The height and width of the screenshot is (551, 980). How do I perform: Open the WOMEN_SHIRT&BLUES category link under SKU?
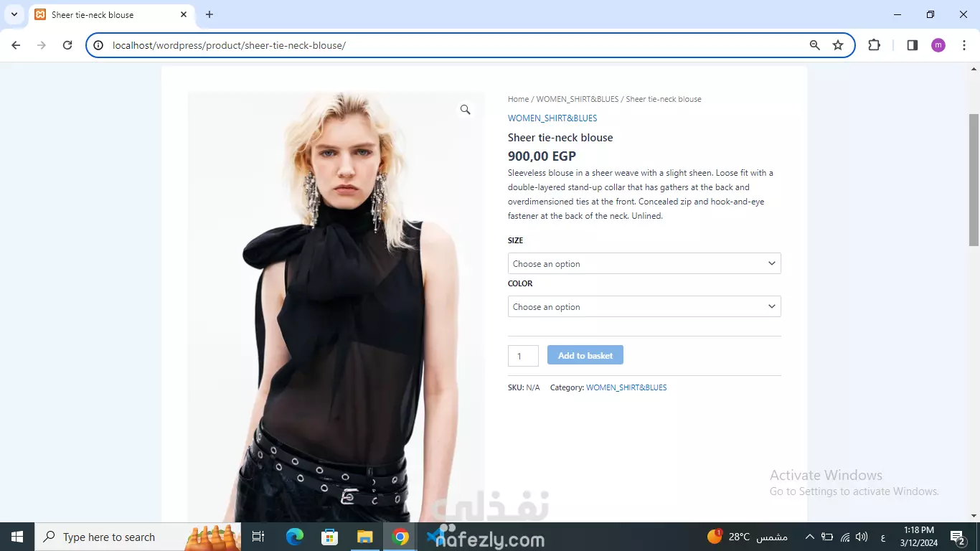pyautogui.click(x=626, y=387)
